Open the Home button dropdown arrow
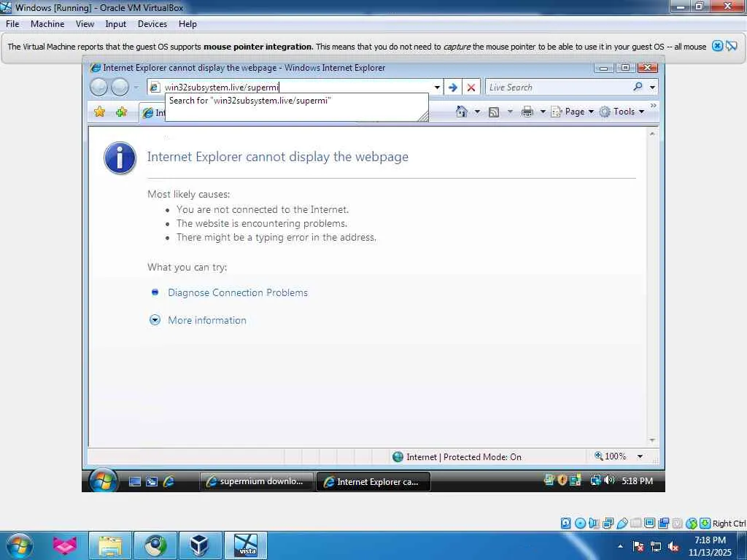The height and width of the screenshot is (560, 747). click(477, 112)
